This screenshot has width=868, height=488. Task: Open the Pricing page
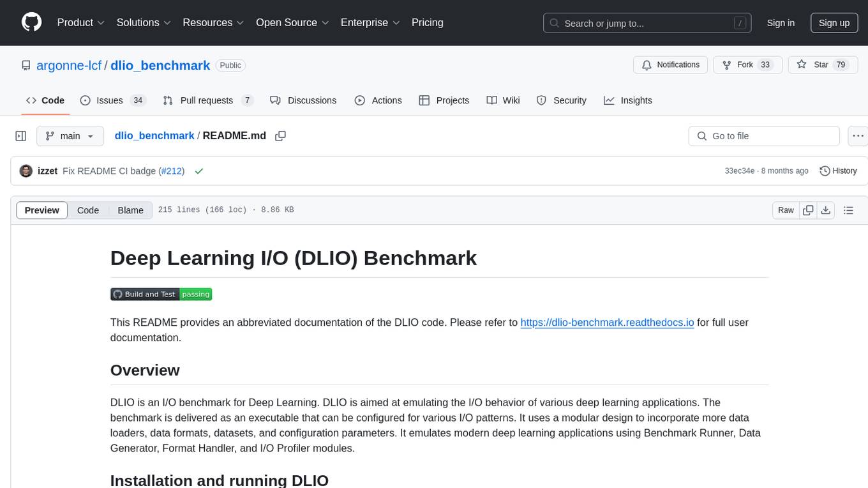[x=428, y=22]
